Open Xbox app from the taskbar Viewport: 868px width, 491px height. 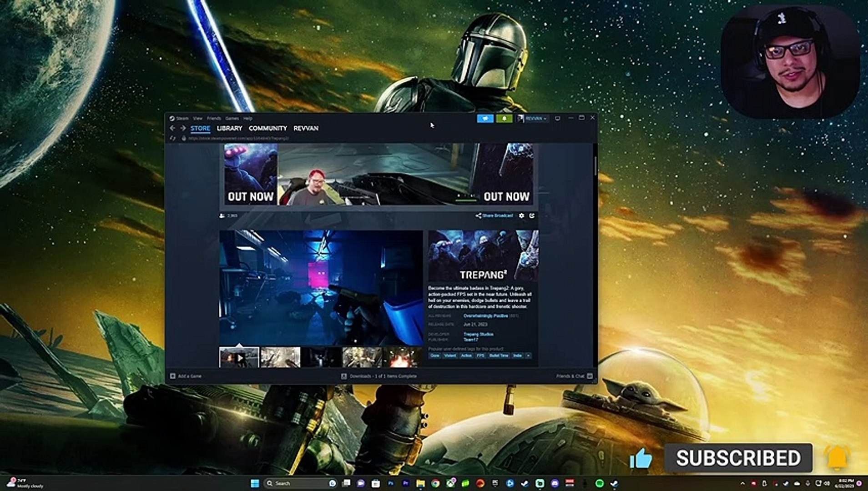(450, 483)
